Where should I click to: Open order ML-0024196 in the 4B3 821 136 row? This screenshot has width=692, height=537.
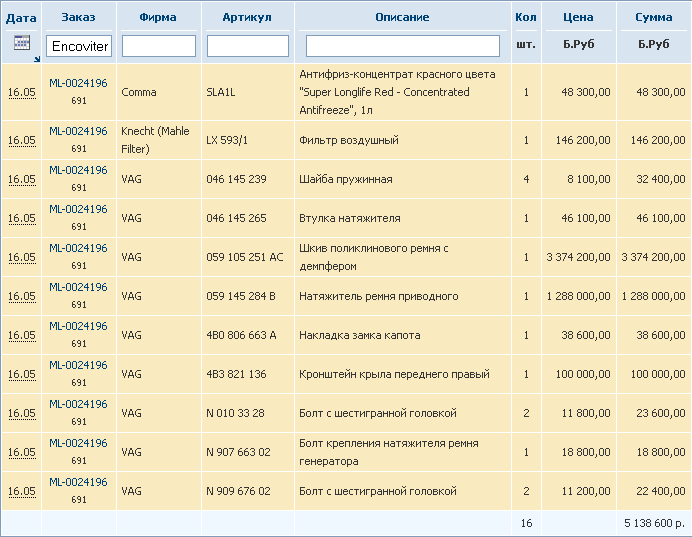point(78,365)
